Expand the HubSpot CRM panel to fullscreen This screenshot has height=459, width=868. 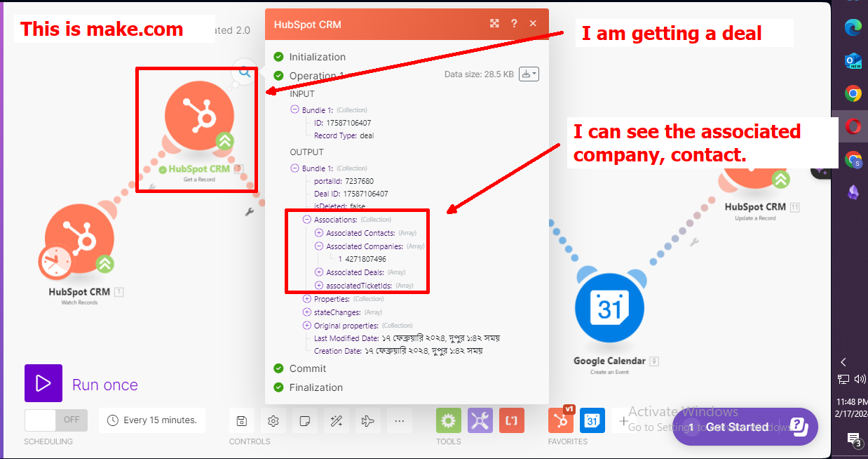pyautogui.click(x=495, y=23)
